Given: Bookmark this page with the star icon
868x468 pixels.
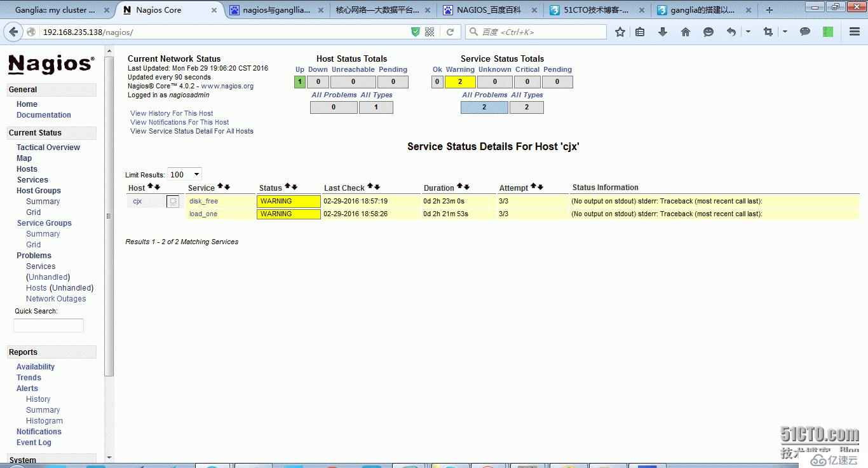Looking at the screenshot, I should [x=620, y=32].
